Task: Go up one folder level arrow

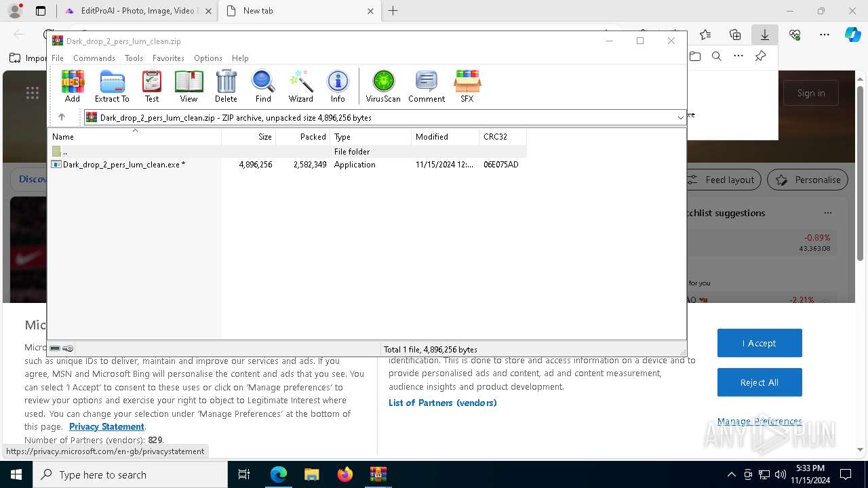Action: pos(62,117)
